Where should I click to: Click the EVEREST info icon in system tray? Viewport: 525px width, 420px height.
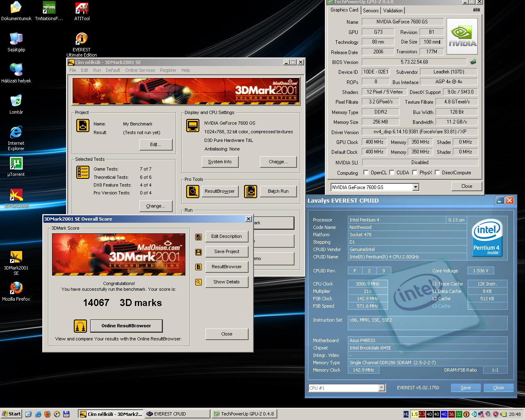[x=466, y=414]
